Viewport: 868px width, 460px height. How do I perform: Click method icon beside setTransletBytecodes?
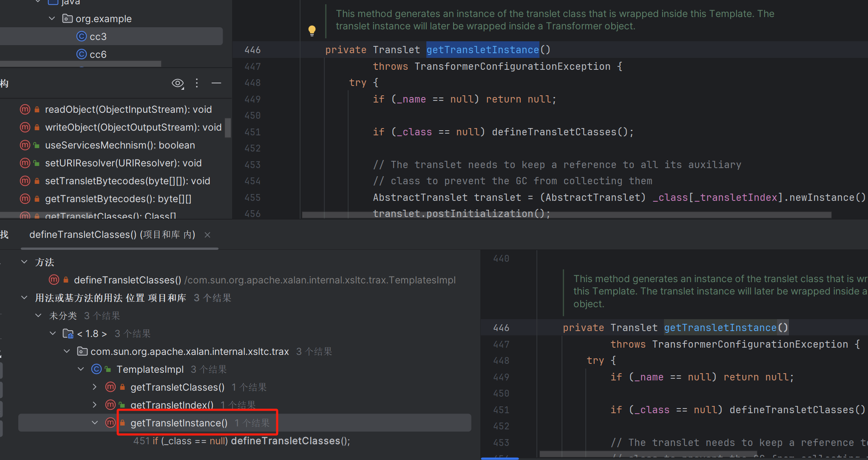(25, 181)
